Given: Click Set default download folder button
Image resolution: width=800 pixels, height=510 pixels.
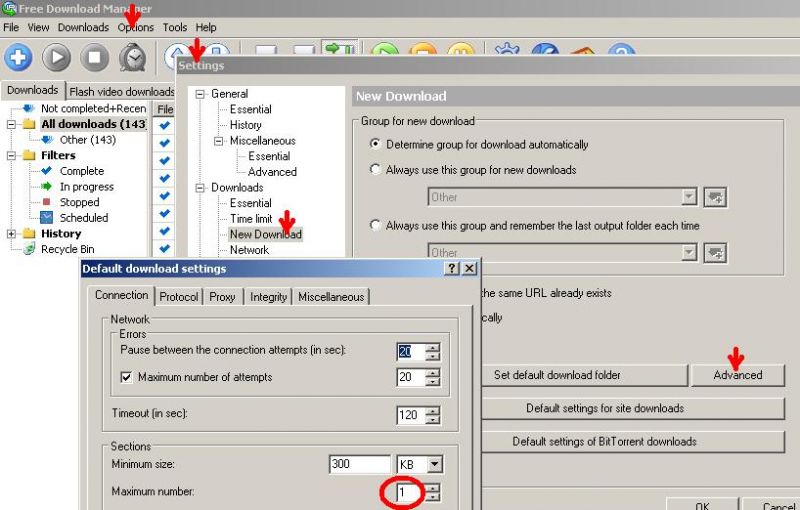Looking at the screenshot, I should (x=557, y=375).
